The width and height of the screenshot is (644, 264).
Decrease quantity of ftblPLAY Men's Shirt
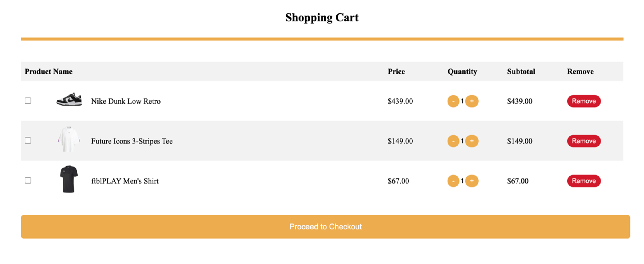[x=453, y=181]
